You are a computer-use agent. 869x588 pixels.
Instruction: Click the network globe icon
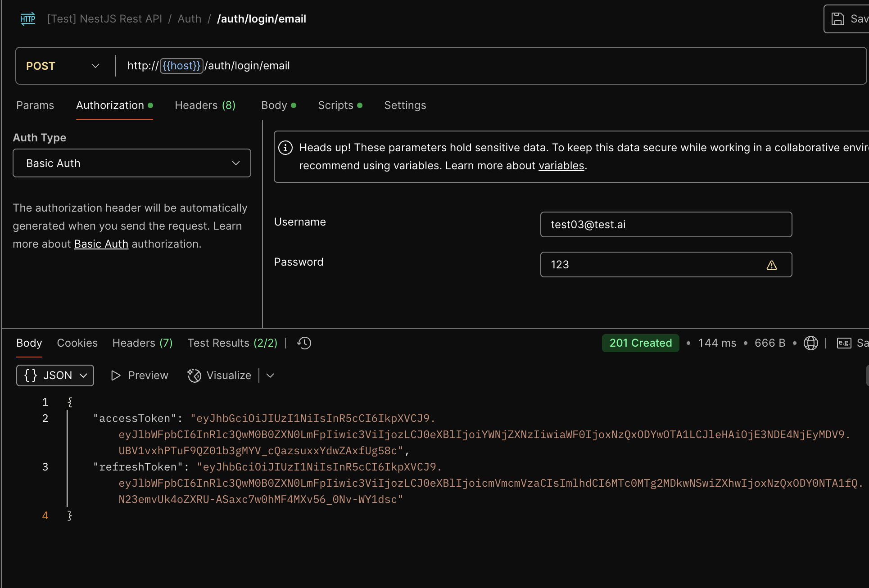pos(810,343)
